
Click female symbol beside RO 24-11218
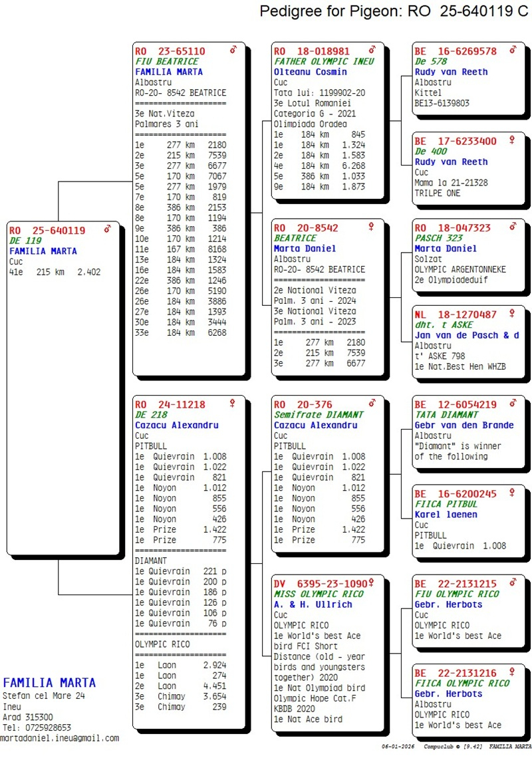(x=233, y=403)
